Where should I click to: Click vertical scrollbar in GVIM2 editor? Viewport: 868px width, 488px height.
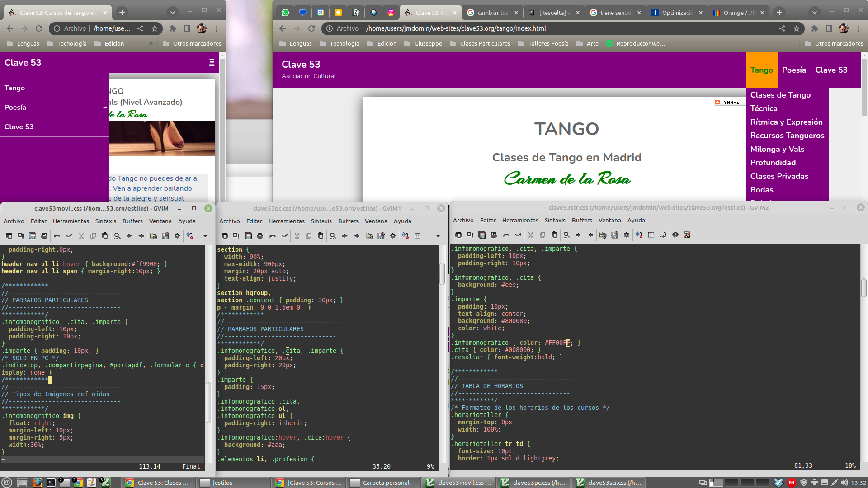click(863, 288)
